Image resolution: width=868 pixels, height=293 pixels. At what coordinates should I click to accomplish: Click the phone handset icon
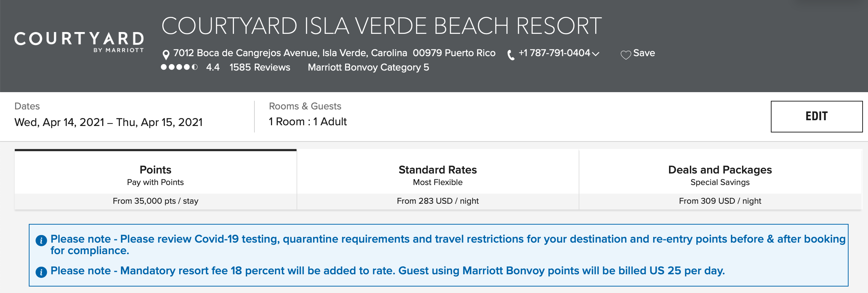coord(511,55)
